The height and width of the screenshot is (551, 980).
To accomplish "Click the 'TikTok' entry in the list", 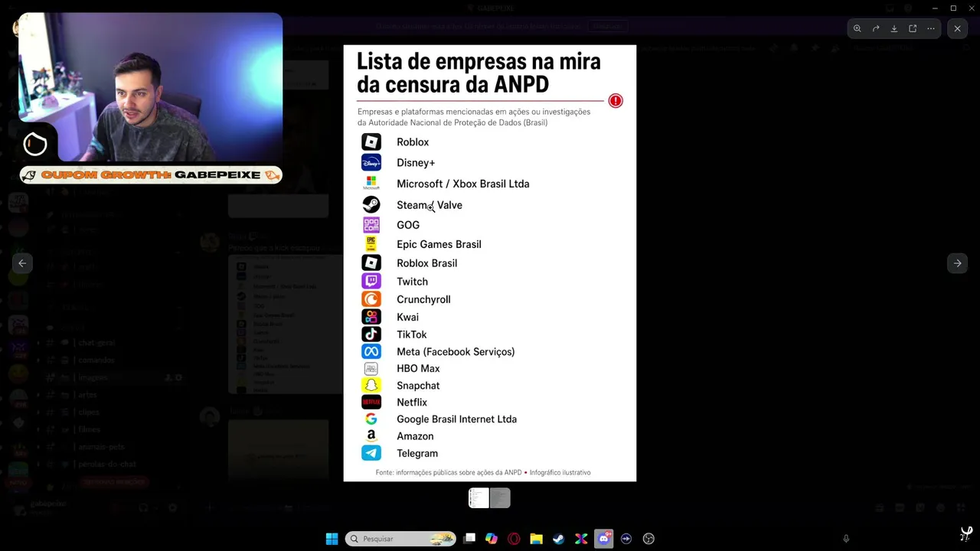I will coord(411,334).
